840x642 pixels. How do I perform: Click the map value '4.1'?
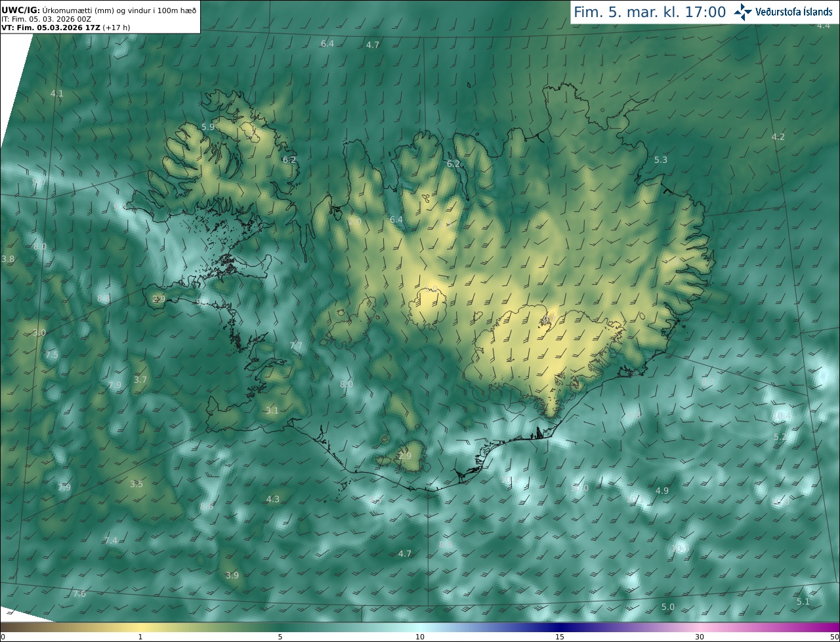(x=57, y=93)
